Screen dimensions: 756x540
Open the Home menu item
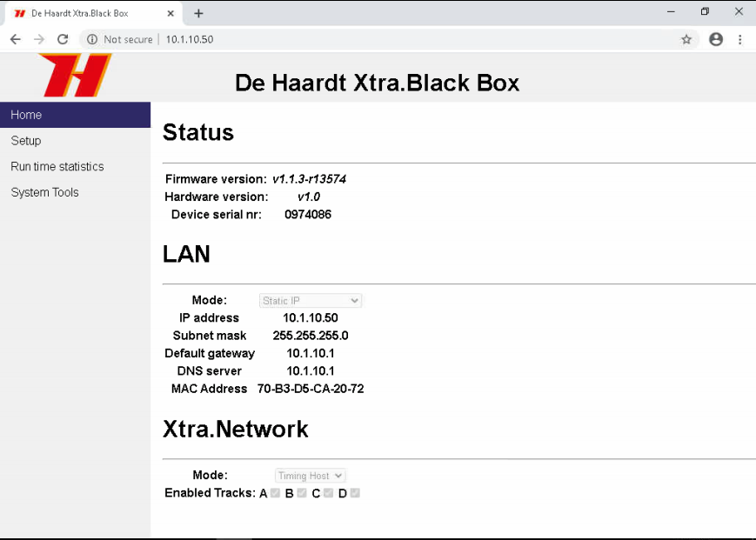click(x=75, y=115)
